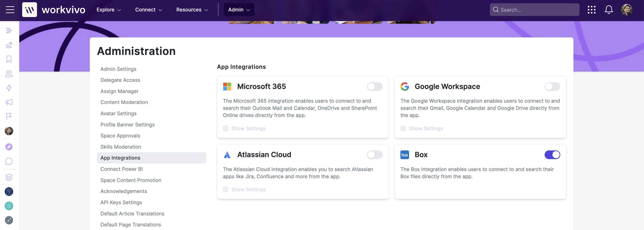Click the lightning bolt sidebar icon

point(9,88)
